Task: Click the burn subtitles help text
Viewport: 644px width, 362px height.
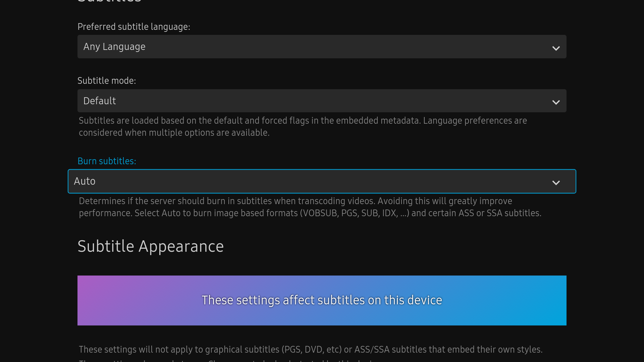Action: click(x=310, y=207)
